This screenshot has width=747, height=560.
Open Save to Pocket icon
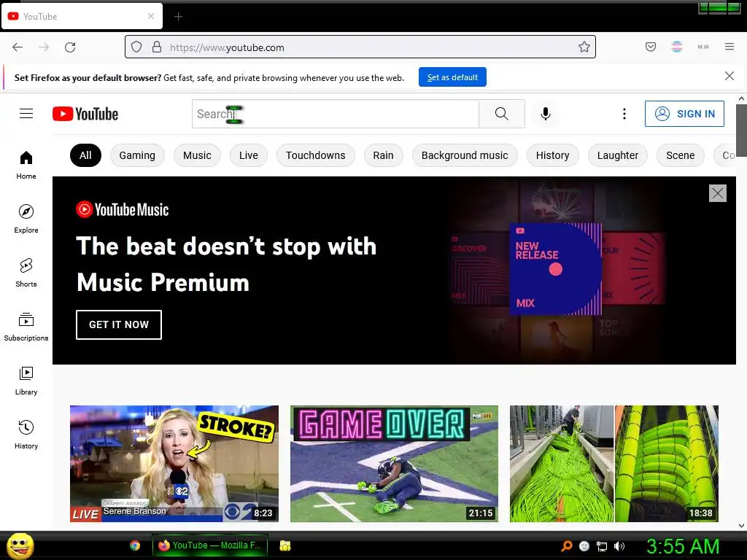651,47
